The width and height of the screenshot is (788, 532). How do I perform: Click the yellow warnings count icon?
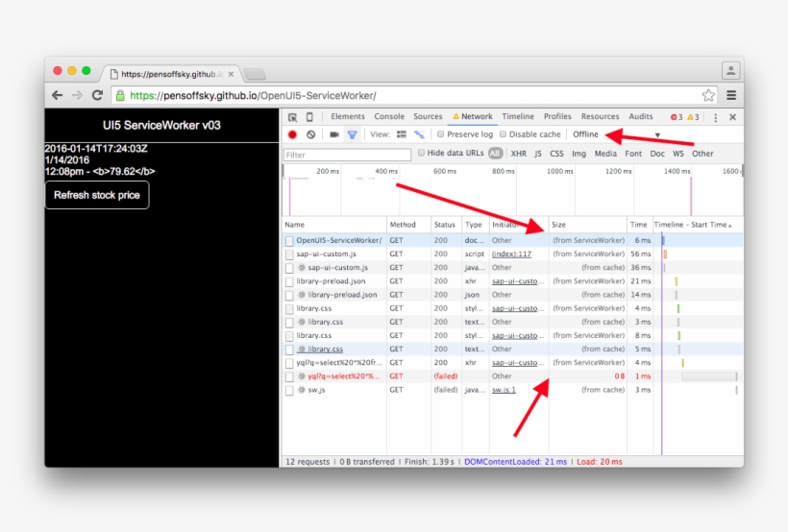693,117
